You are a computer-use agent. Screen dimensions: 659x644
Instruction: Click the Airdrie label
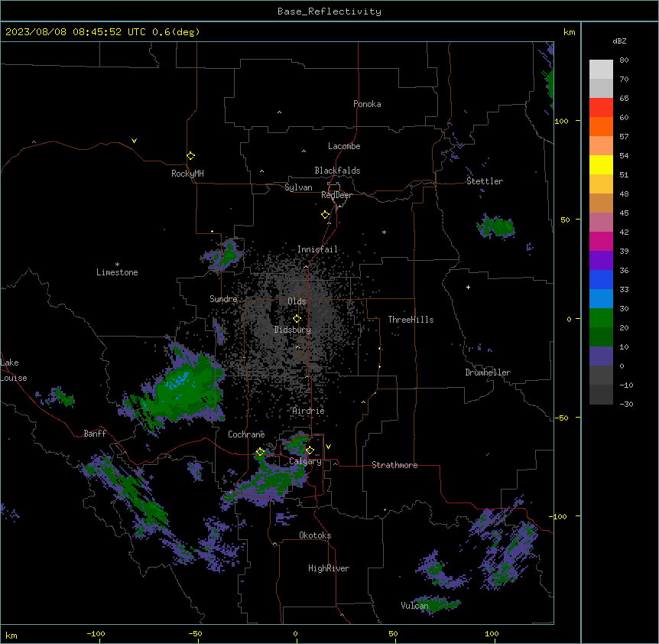(309, 411)
